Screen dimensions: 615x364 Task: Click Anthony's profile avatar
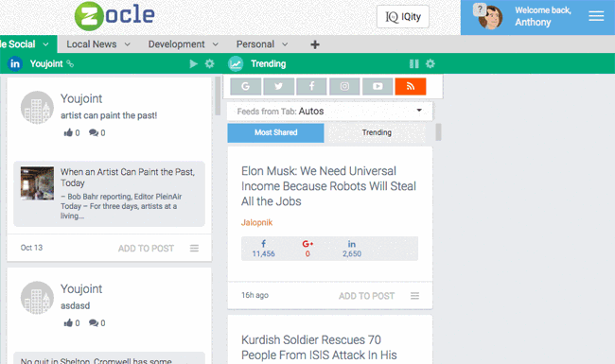pyautogui.click(x=490, y=18)
